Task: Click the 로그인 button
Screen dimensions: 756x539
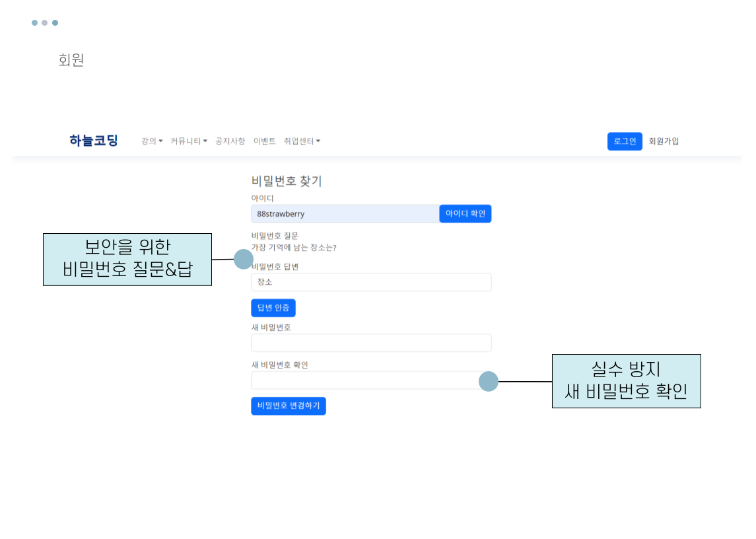Action: tap(624, 141)
